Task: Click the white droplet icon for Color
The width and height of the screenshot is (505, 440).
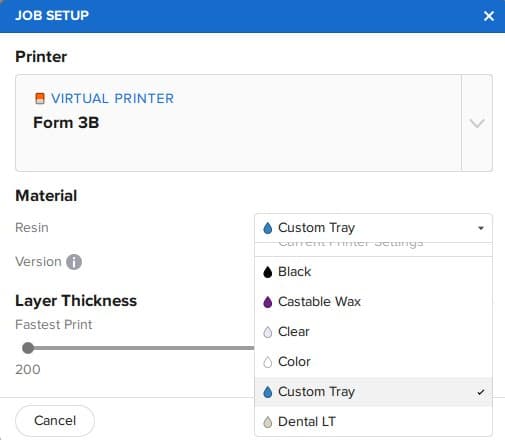Action: pyautogui.click(x=268, y=362)
